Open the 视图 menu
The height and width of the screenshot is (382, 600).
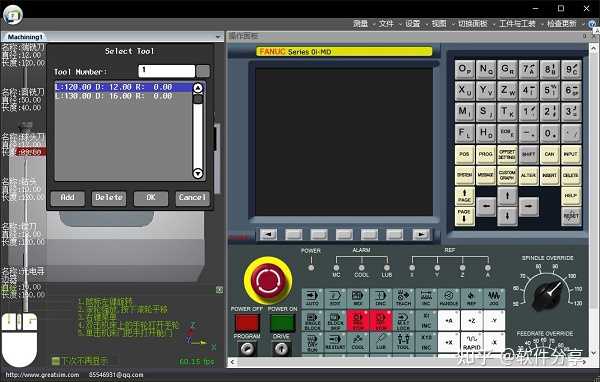coord(439,24)
